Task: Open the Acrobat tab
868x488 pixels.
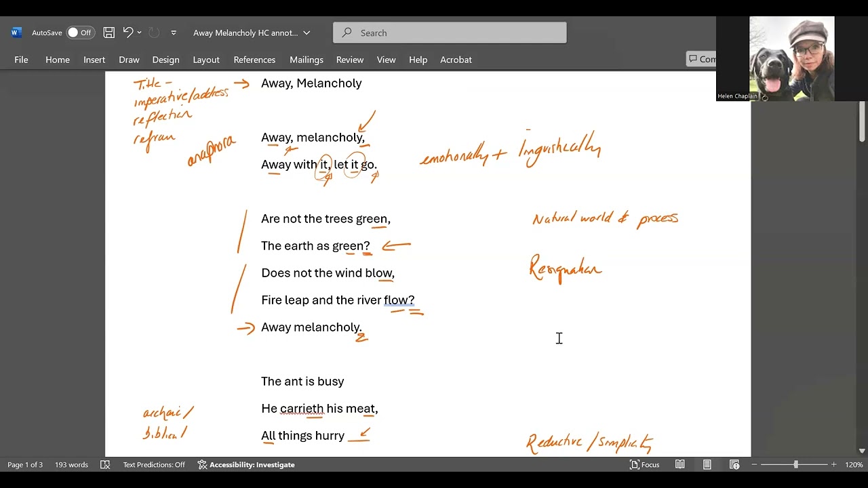Action: point(456,60)
